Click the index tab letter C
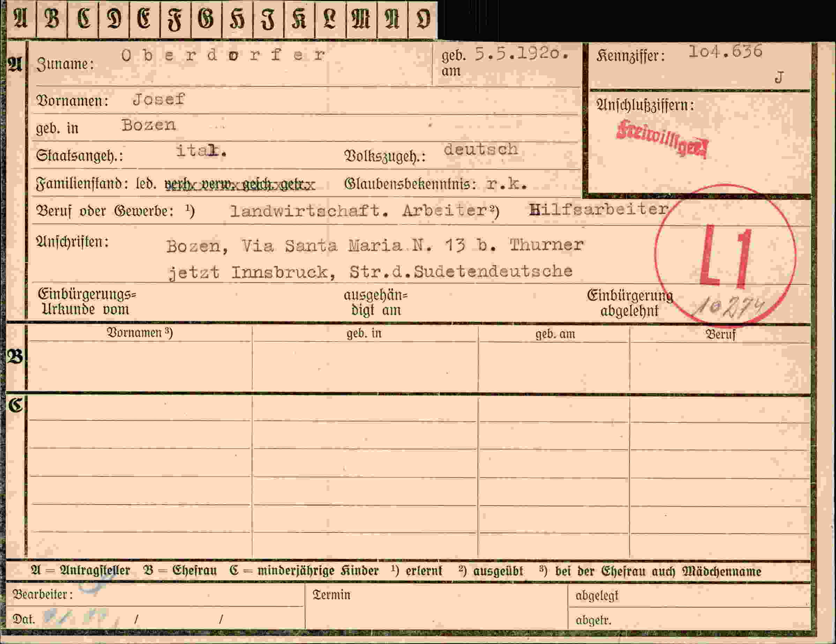The image size is (836, 644). tap(83, 19)
